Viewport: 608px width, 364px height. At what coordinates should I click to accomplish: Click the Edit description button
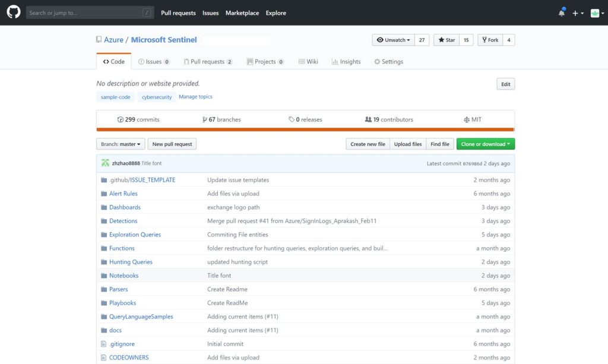point(506,84)
